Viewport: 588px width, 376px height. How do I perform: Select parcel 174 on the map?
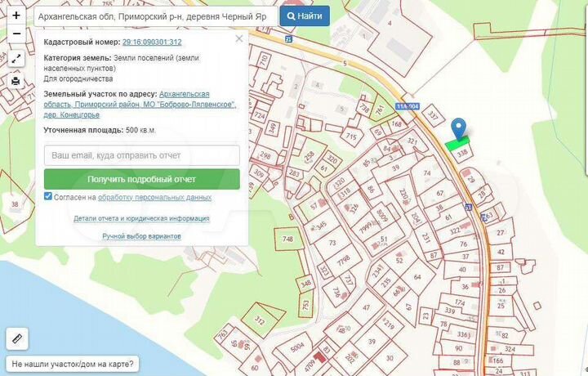(x=460, y=302)
